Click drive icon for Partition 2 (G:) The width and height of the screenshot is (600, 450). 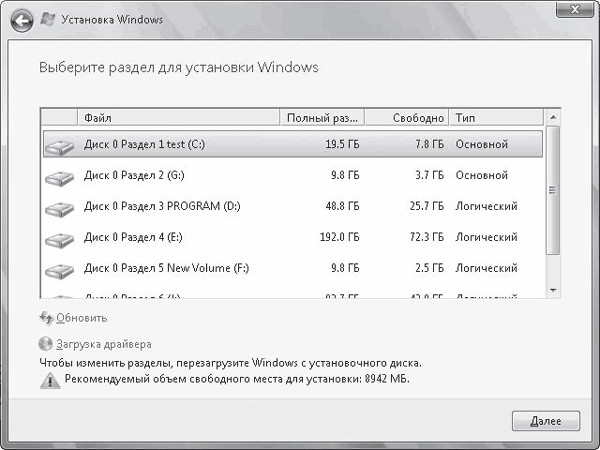coord(59,176)
